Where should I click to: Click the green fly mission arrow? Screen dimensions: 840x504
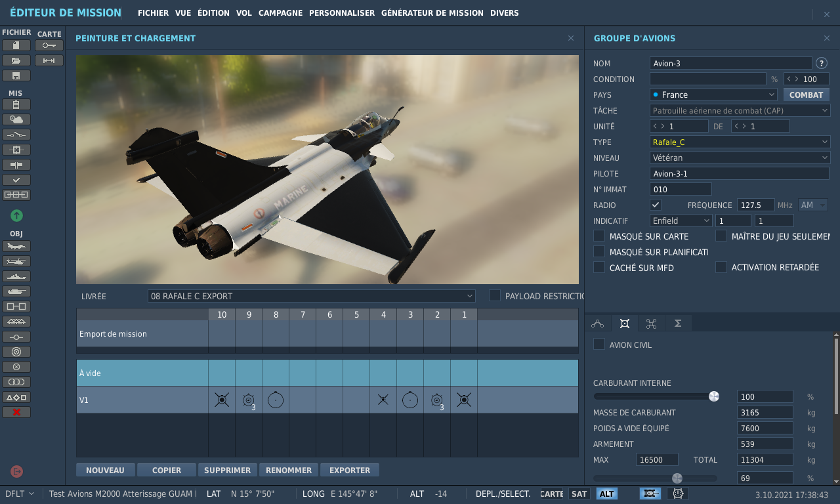click(x=16, y=215)
